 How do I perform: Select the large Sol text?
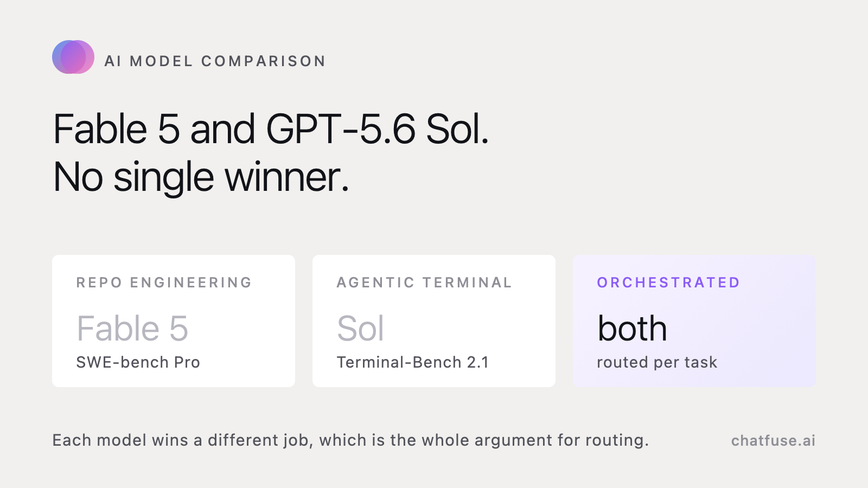click(x=361, y=329)
